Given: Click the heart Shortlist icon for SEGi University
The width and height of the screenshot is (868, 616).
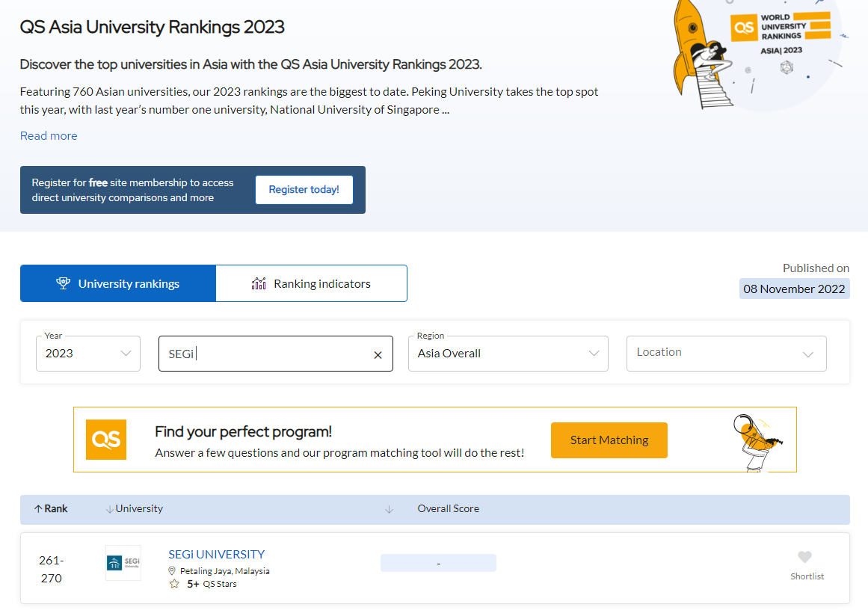Looking at the screenshot, I should click(805, 557).
